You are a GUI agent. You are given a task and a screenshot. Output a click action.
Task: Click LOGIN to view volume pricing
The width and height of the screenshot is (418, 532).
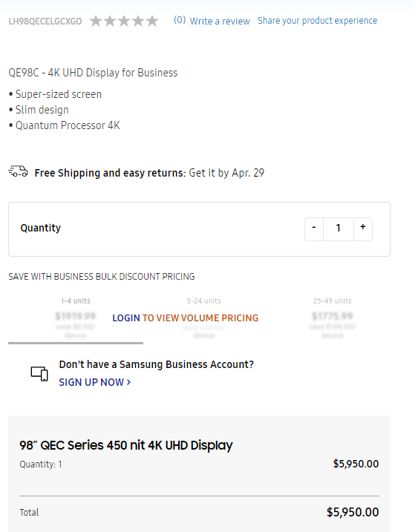[x=126, y=318]
